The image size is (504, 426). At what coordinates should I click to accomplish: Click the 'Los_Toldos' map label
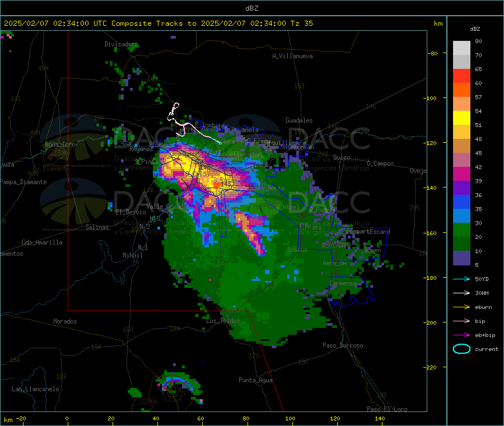pos(223,321)
